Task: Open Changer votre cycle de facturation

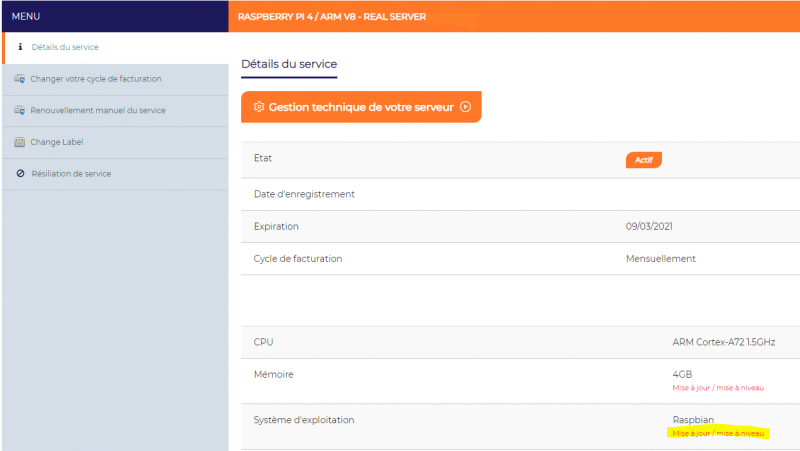Action: click(x=115, y=79)
